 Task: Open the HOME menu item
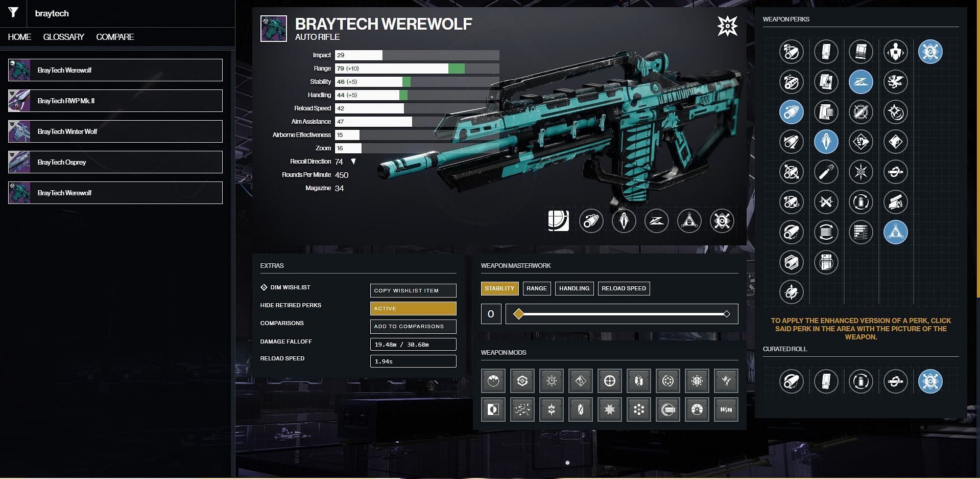click(x=19, y=37)
